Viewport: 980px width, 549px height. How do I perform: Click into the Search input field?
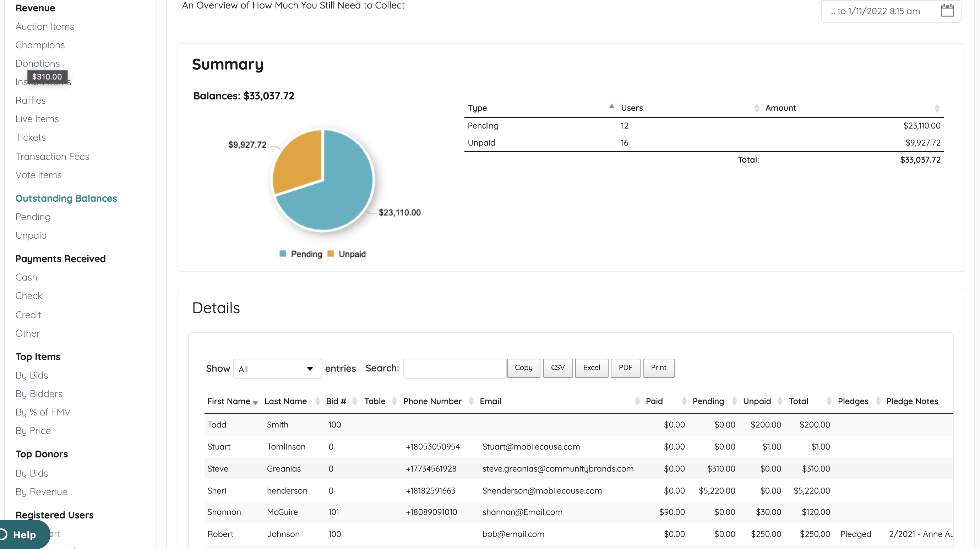[x=454, y=368]
